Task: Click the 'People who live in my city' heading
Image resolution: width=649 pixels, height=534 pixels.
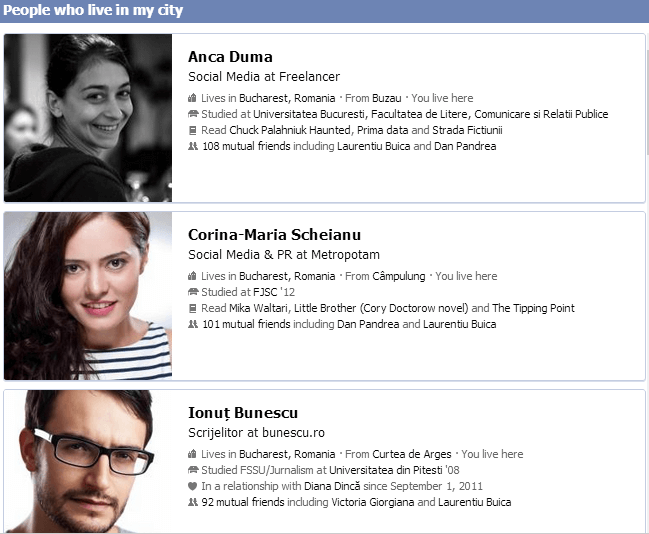Action: (x=93, y=10)
